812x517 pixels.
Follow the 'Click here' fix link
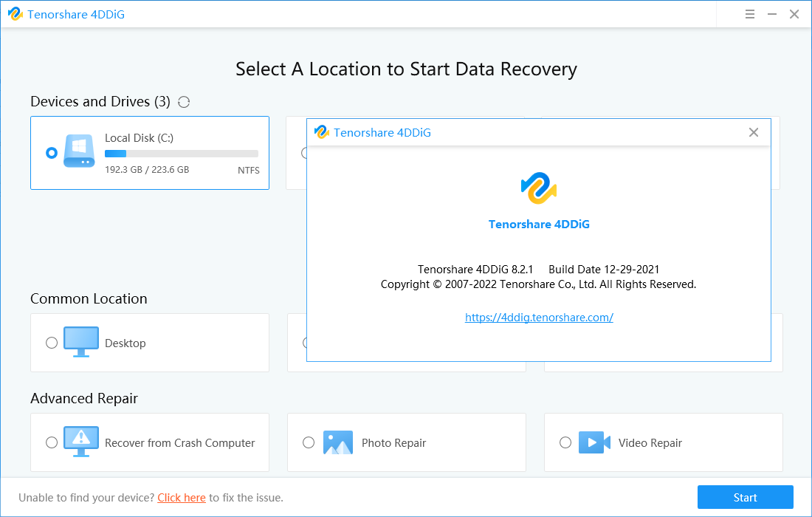pyautogui.click(x=182, y=498)
